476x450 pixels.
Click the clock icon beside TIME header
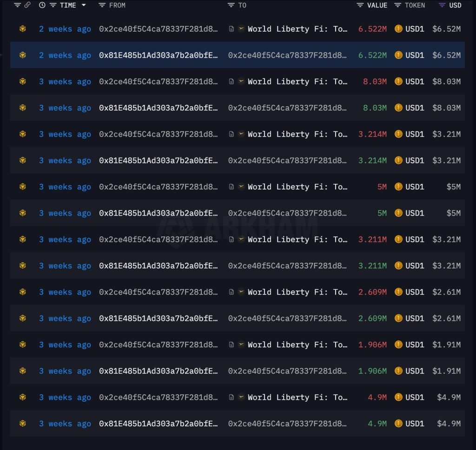point(42,5)
